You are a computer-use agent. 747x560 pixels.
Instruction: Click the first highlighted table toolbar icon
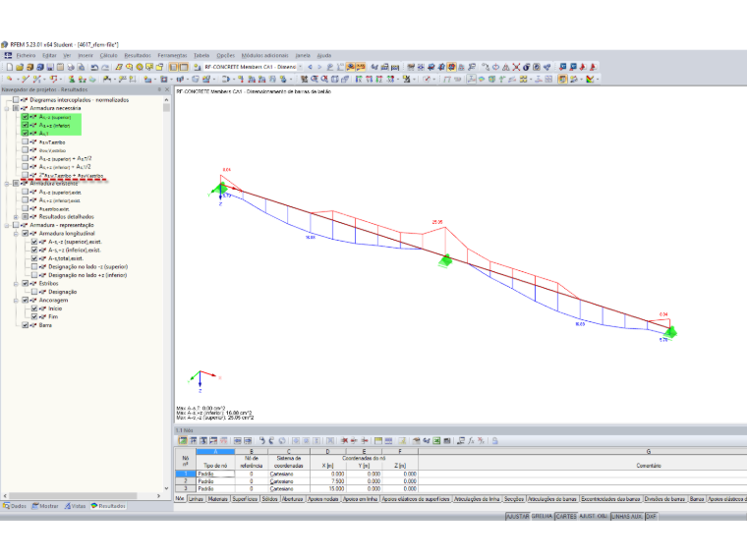tap(183, 441)
